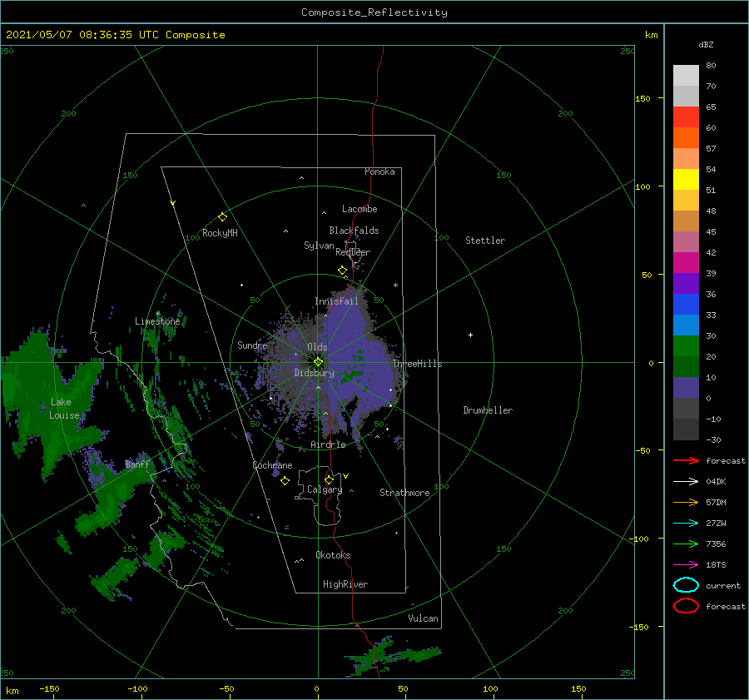Click the yellow diamond marker near RockyMH
The image size is (749, 700).
tap(222, 217)
